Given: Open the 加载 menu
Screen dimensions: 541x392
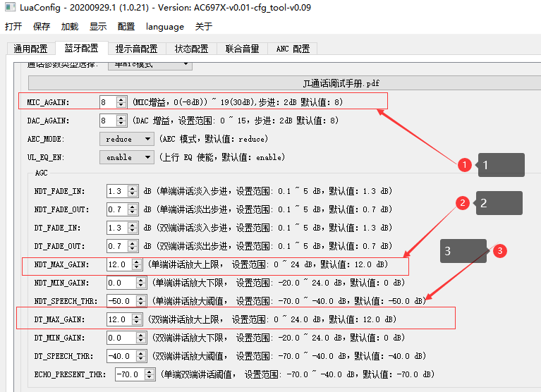Looking at the screenshot, I should (x=70, y=27).
